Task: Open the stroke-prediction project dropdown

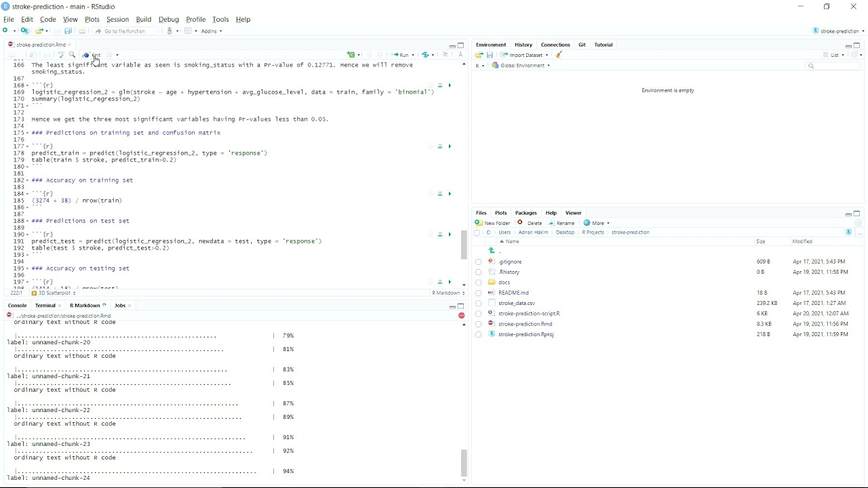Action: coord(839,31)
